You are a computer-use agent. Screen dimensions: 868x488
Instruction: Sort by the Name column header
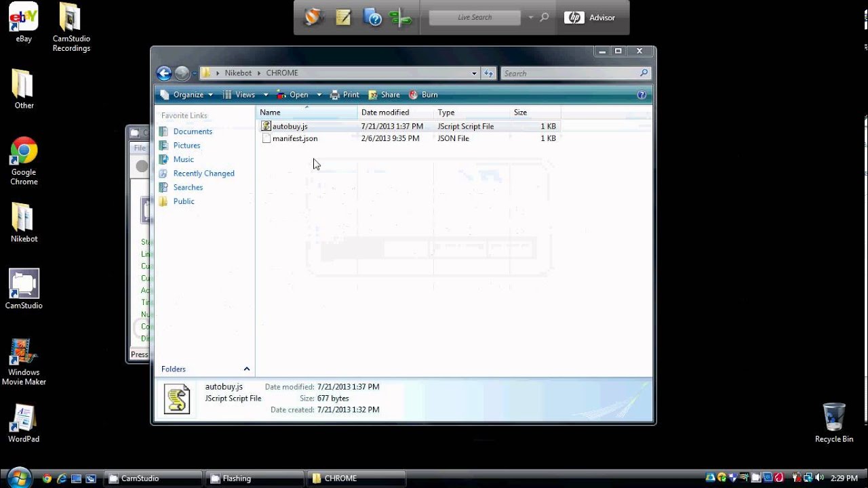307,113
